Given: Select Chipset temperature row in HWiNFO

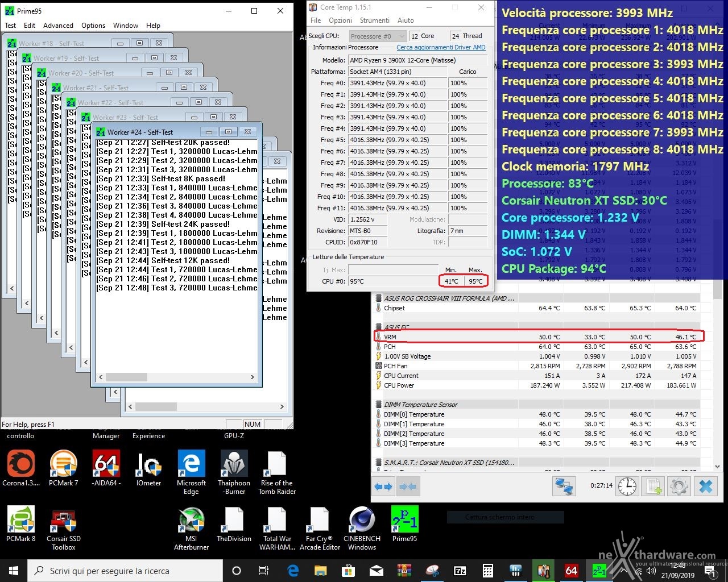Looking at the screenshot, I should click(x=539, y=308).
